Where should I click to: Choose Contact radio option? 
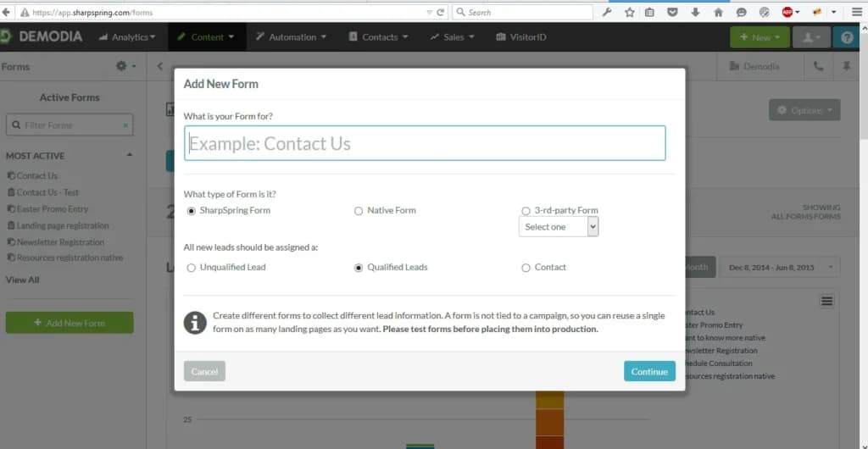(526, 268)
